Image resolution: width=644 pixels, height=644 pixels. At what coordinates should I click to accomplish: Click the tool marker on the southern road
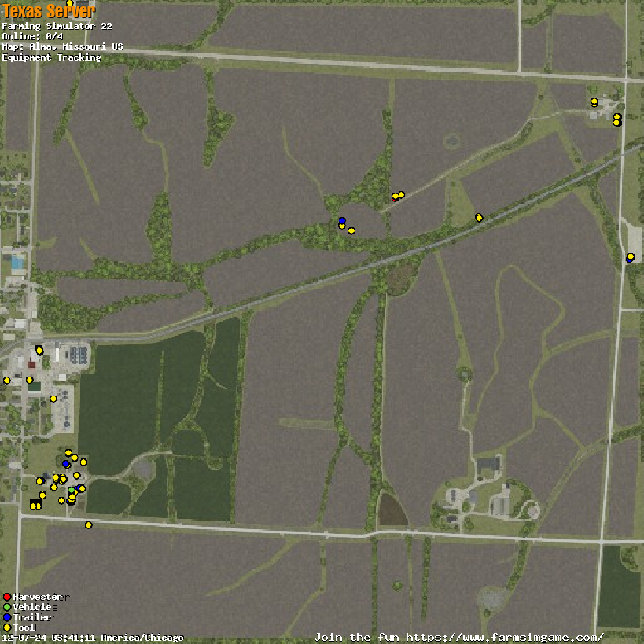click(88, 524)
